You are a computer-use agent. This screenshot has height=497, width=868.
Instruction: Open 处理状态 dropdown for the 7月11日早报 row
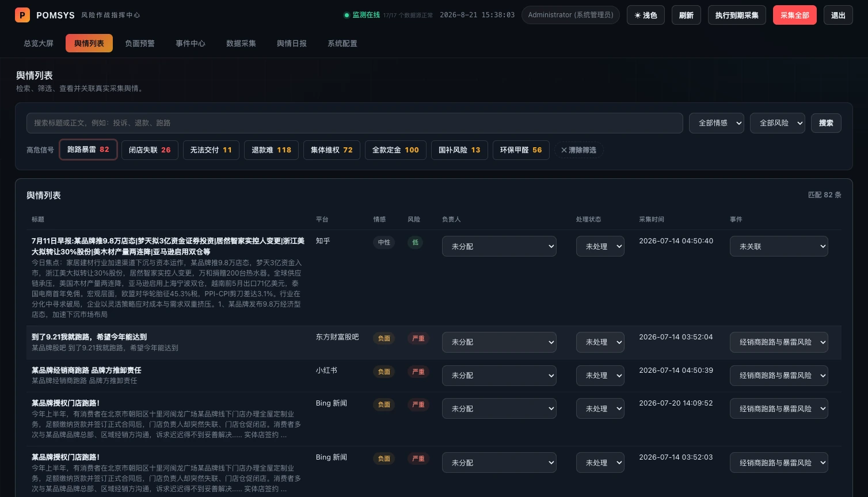600,246
